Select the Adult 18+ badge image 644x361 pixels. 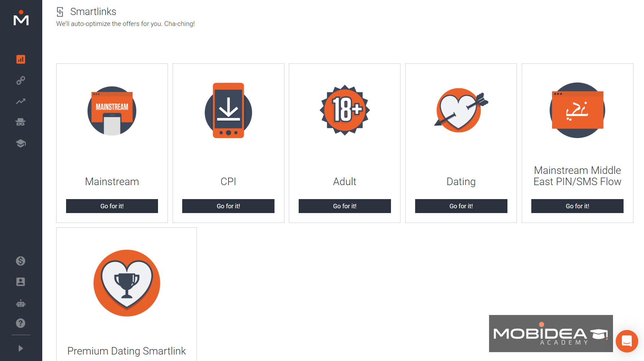click(345, 110)
